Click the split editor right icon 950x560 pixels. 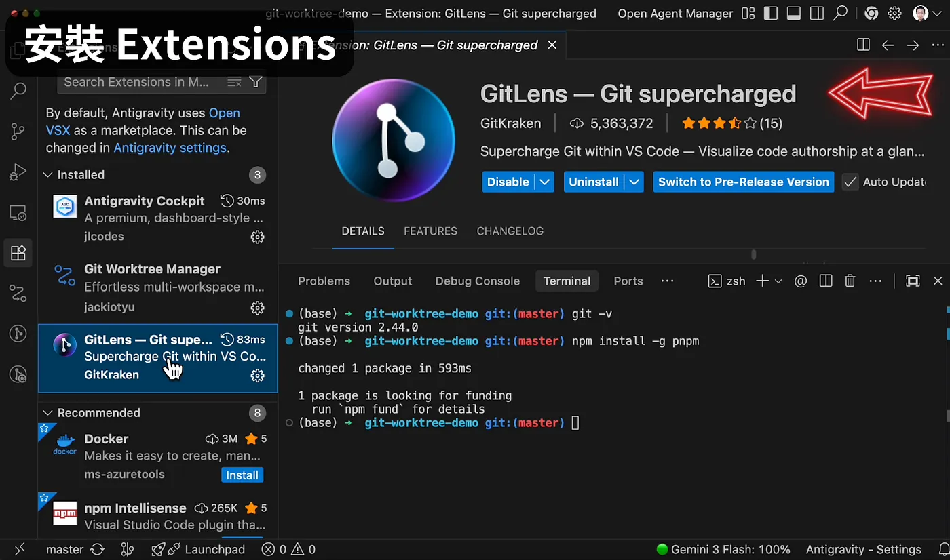[863, 45]
